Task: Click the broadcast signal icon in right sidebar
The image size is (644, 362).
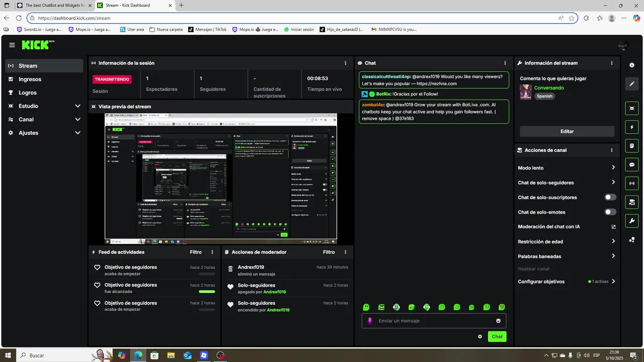Action: coord(632,184)
